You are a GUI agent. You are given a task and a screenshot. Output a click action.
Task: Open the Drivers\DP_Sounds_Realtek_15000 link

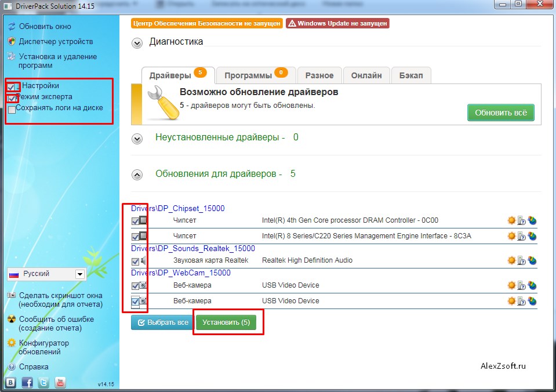click(193, 248)
